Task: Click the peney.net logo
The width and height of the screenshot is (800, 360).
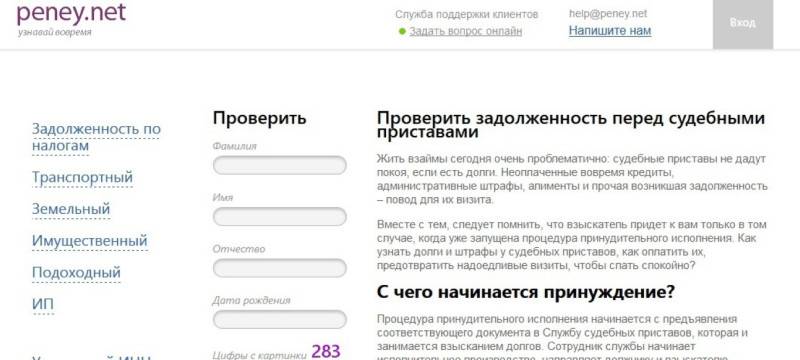Action: point(71,14)
